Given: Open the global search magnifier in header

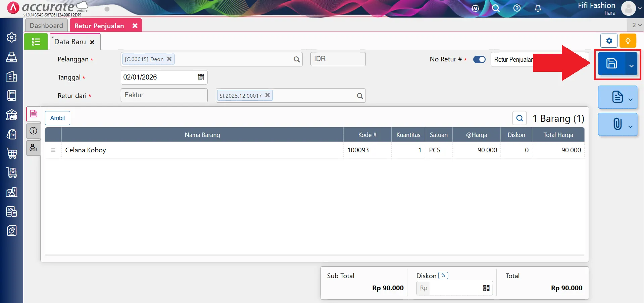Looking at the screenshot, I should coord(496,8).
